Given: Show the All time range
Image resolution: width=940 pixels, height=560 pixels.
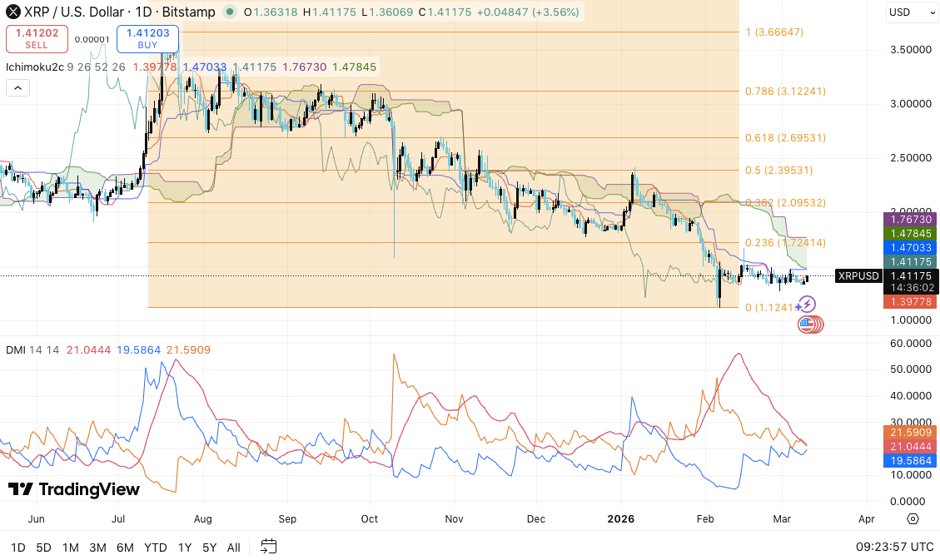Looking at the screenshot, I should point(234,548).
